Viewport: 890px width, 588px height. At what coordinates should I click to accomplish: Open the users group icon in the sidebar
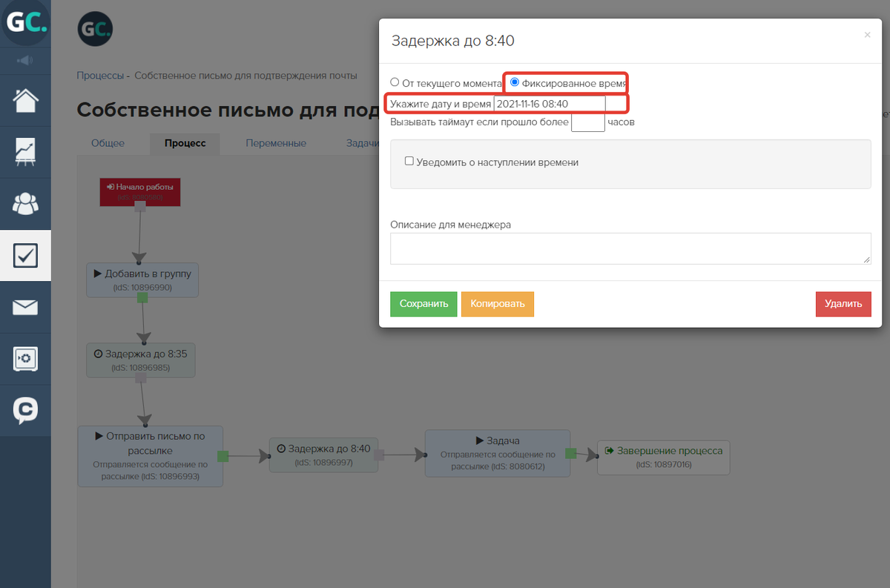click(25, 203)
